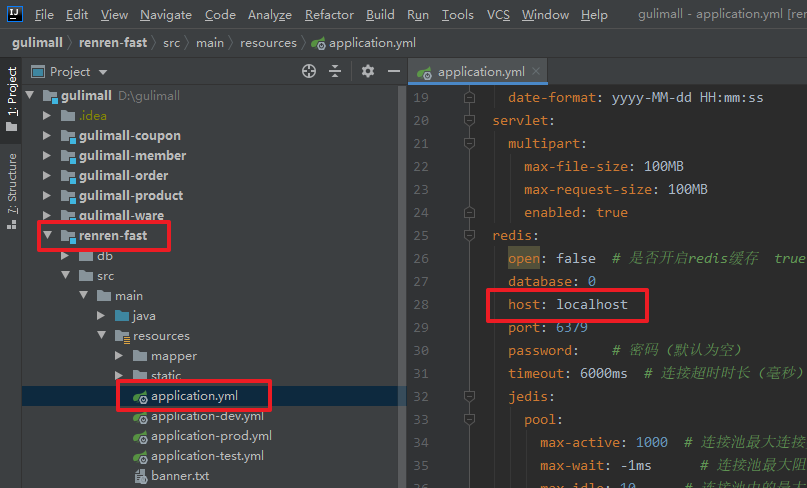Select the java source folder icon
807x488 pixels.
pos(122,316)
